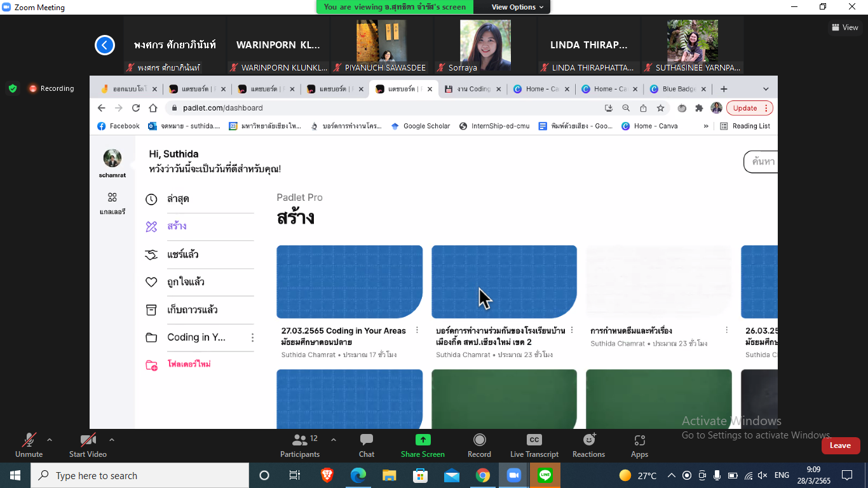Open the บอร์ดการทำงานร่วมกัน padlet thumbnail
This screenshot has height=488, width=868.
(504, 281)
